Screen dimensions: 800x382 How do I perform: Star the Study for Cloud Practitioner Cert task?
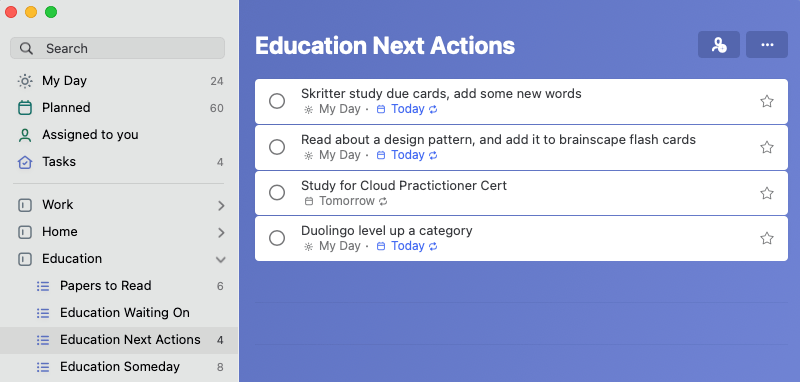pyautogui.click(x=766, y=193)
